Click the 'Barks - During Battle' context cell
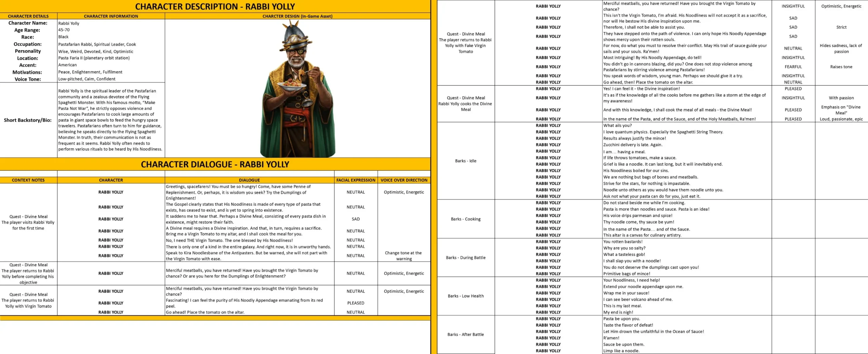Viewport: 868px width, 354px height. [x=466, y=258]
